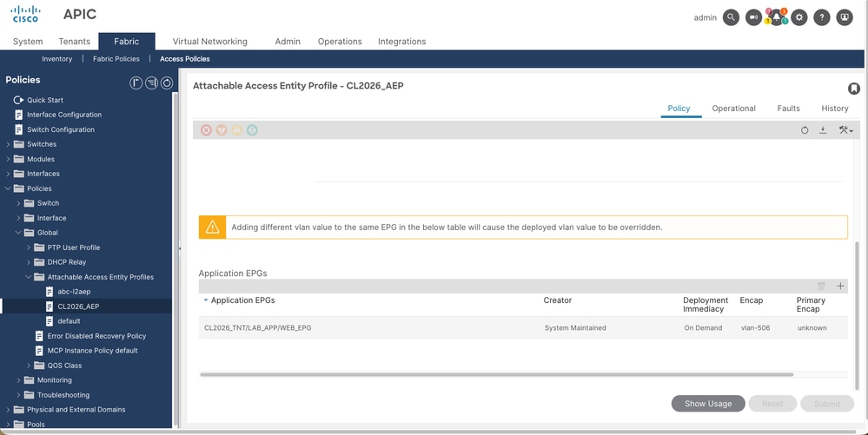Collapse Attachable Access Entity Profiles

click(x=29, y=277)
